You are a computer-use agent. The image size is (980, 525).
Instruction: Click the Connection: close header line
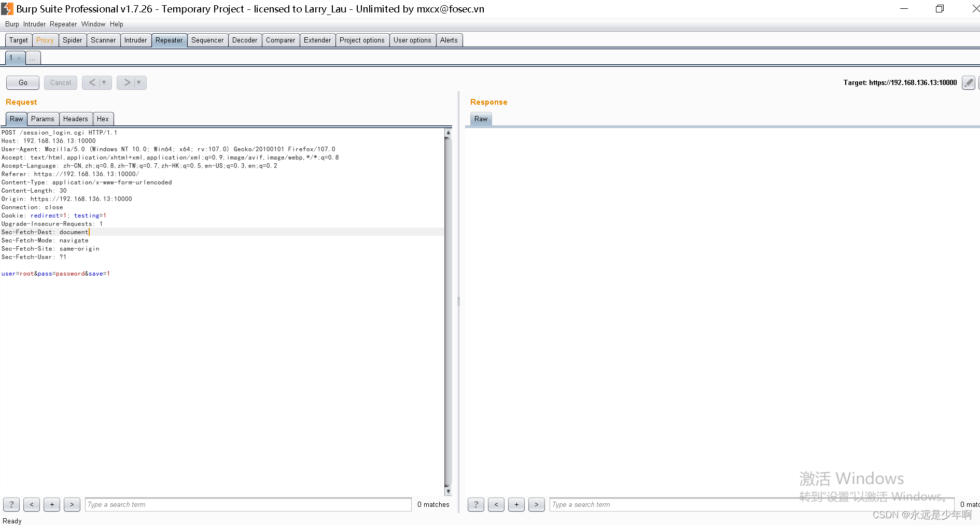[x=32, y=207]
